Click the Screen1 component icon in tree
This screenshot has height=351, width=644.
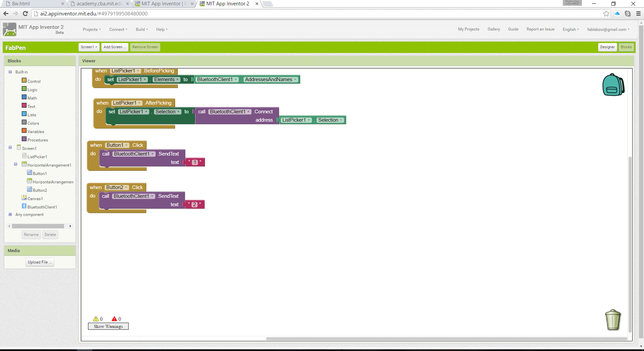(x=19, y=148)
